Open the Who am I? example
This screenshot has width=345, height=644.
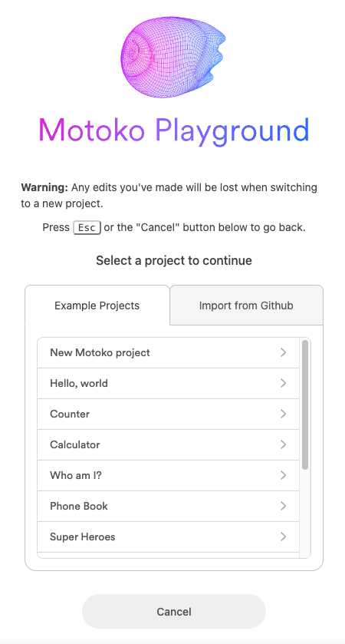pyautogui.click(x=168, y=475)
